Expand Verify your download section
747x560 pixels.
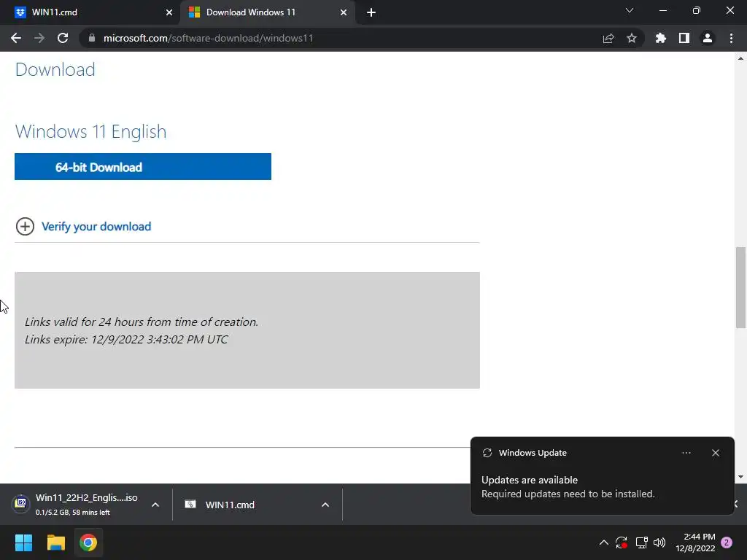click(25, 227)
